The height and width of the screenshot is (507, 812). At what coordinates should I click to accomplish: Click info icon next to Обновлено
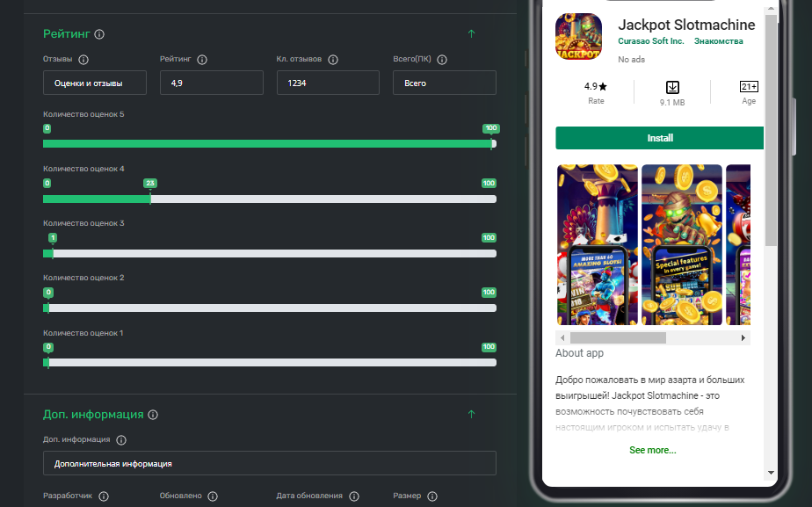213,496
